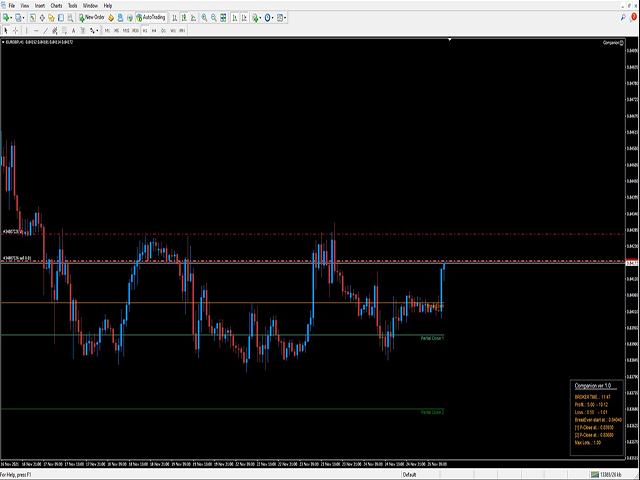Viewport: 640px width, 480px height.
Task: Toggle the Strategy Tester icon
Action: coord(70,18)
